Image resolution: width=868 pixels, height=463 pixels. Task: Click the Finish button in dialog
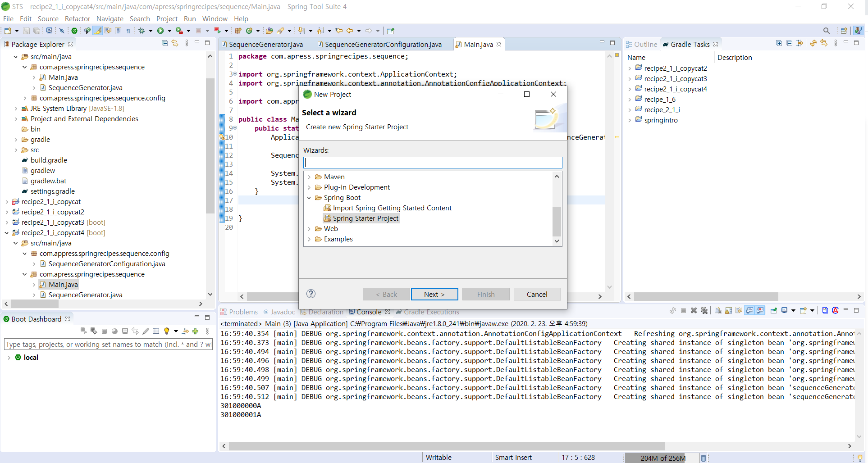(486, 294)
